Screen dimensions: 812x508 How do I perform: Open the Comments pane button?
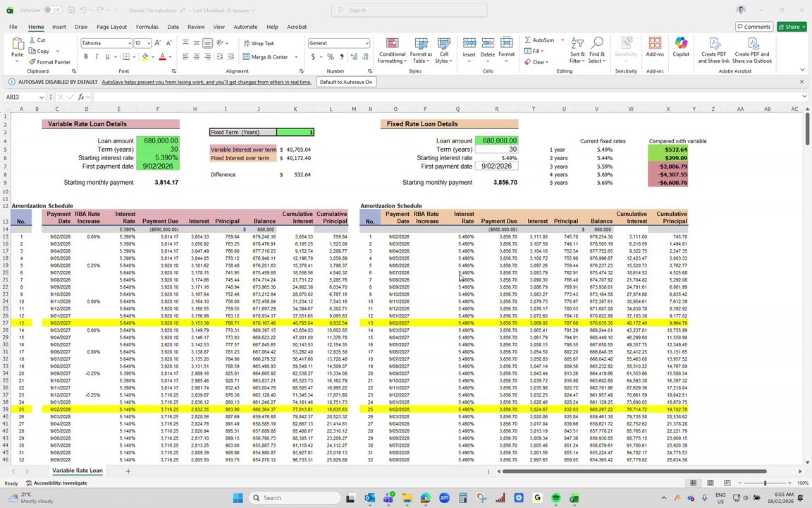pyautogui.click(x=754, y=27)
